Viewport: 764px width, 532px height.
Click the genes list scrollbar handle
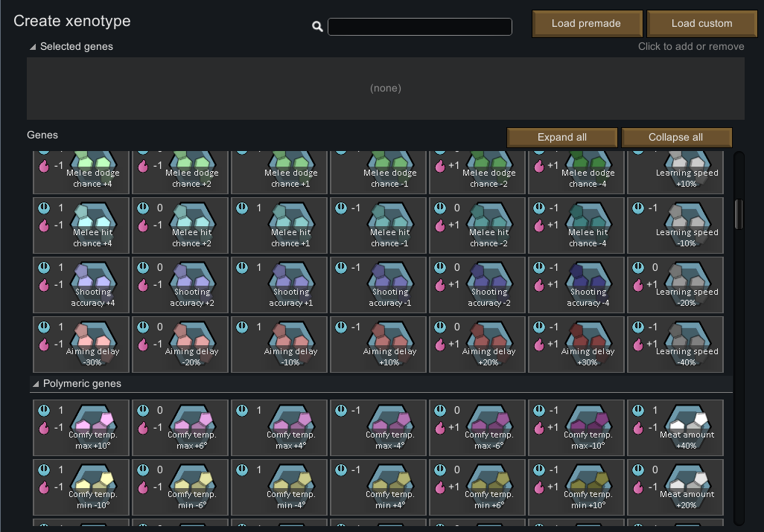coord(739,214)
